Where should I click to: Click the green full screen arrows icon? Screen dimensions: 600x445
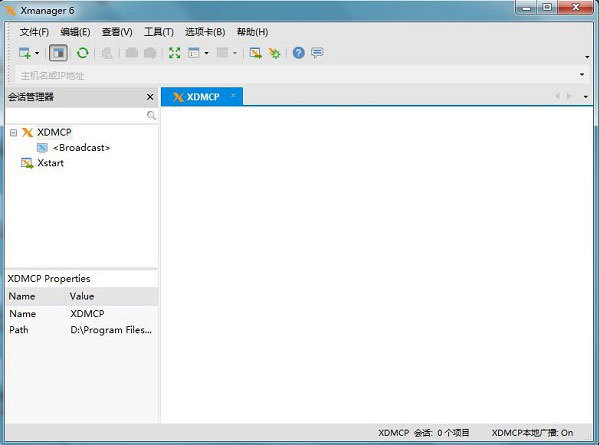174,53
